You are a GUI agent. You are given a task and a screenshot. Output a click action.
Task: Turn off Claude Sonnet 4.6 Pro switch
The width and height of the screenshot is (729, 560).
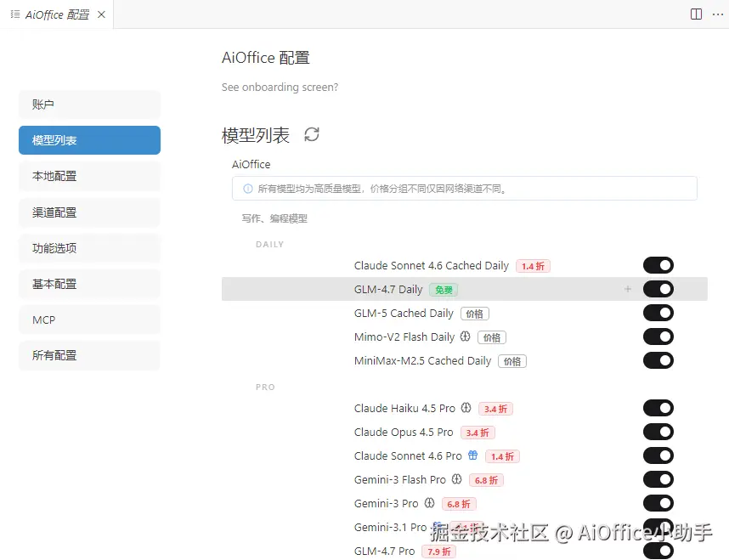tap(658, 455)
